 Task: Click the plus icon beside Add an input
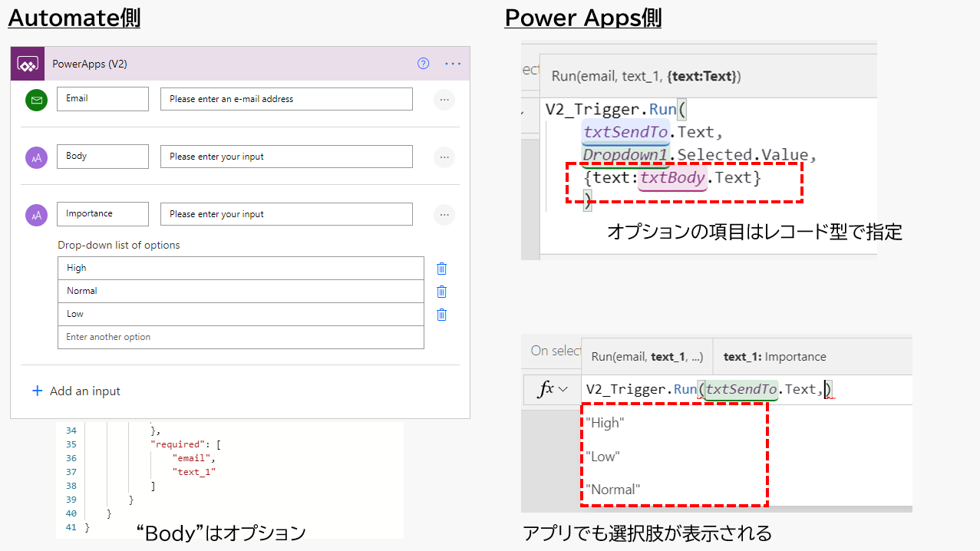(x=37, y=391)
